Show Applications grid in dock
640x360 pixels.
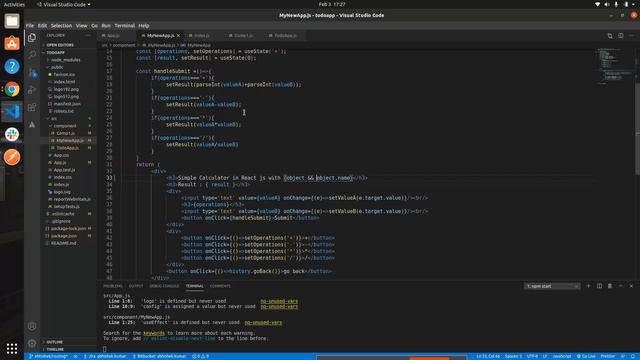pos(12,349)
